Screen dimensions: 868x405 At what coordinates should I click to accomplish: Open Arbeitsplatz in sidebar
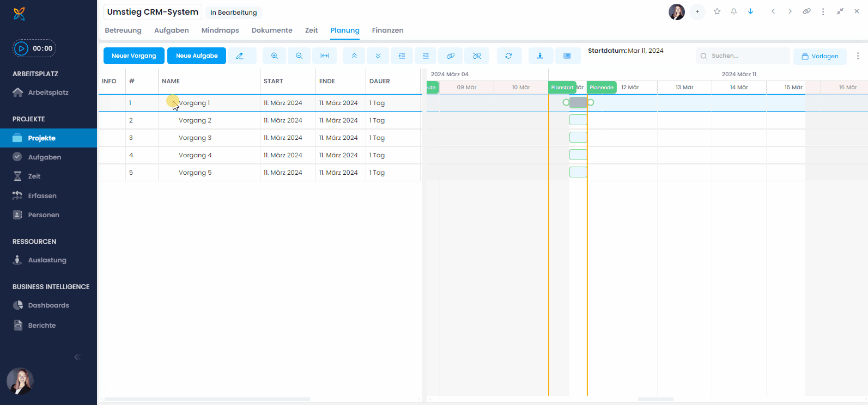[48, 93]
